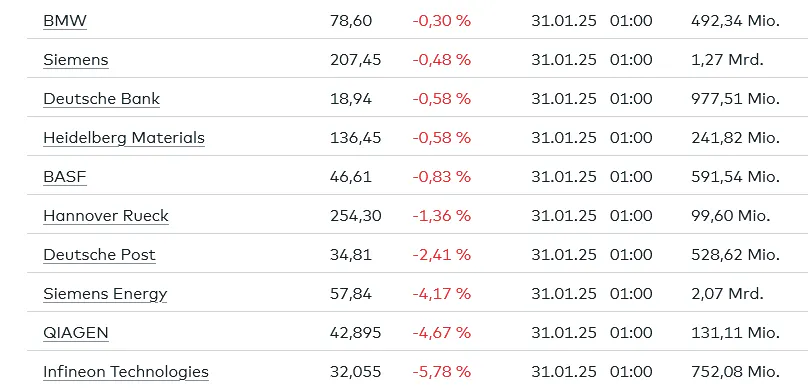The image size is (808, 389).
Task: Open the BMW stock link
Action: [x=65, y=21]
